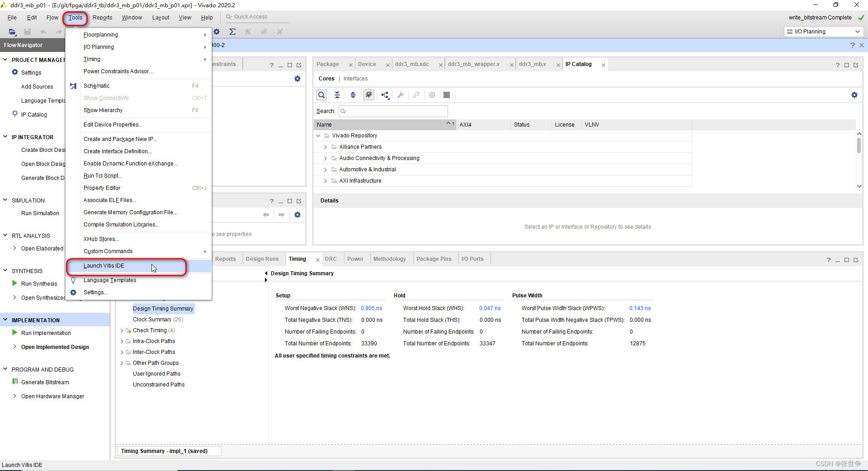Click Sources panel settings gear icon
The image size is (868, 471).
[x=297, y=79]
